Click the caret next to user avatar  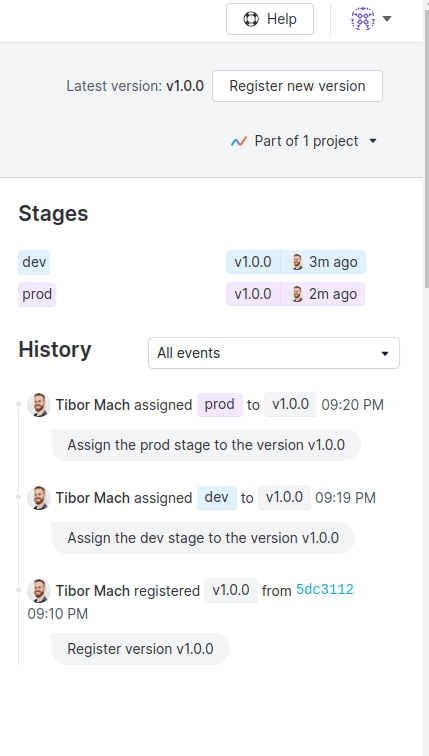(387, 19)
